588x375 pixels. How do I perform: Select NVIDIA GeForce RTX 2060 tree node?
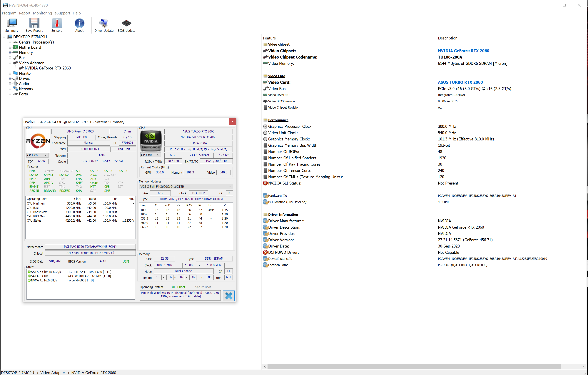[48, 68]
